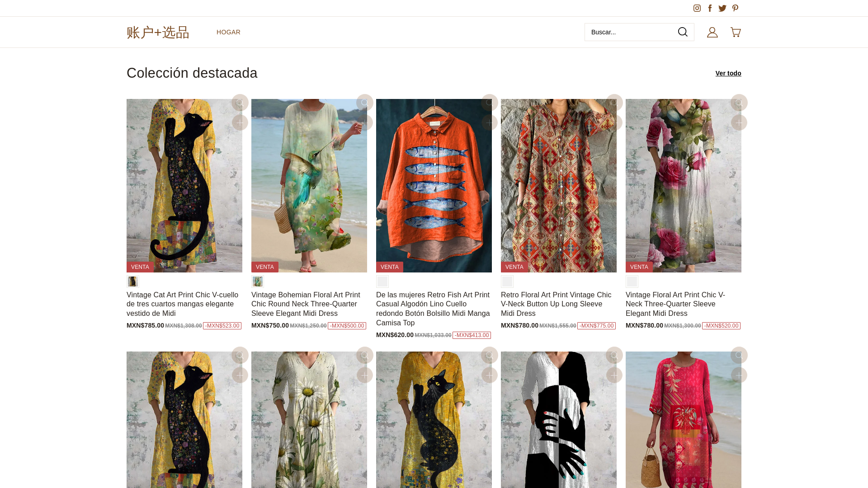Open the Instagram social link
Viewport: 868px width, 488px height.
click(697, 8)
